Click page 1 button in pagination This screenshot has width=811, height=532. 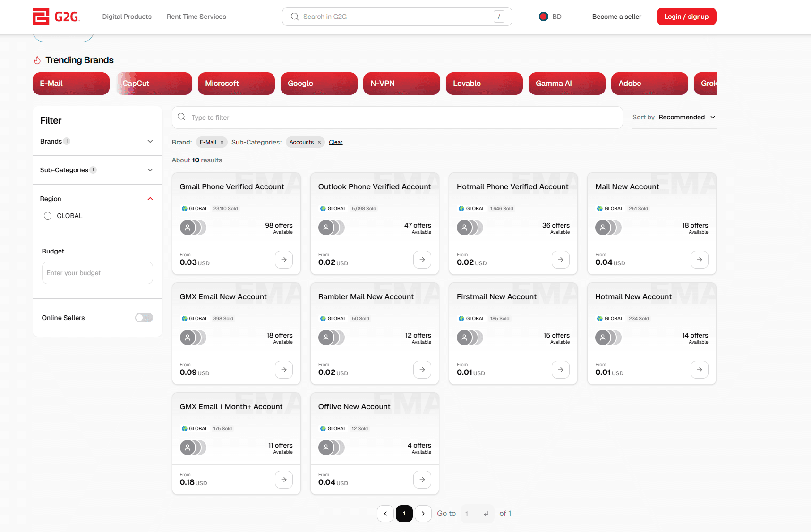pyautogui.click(x=404, y=514)
